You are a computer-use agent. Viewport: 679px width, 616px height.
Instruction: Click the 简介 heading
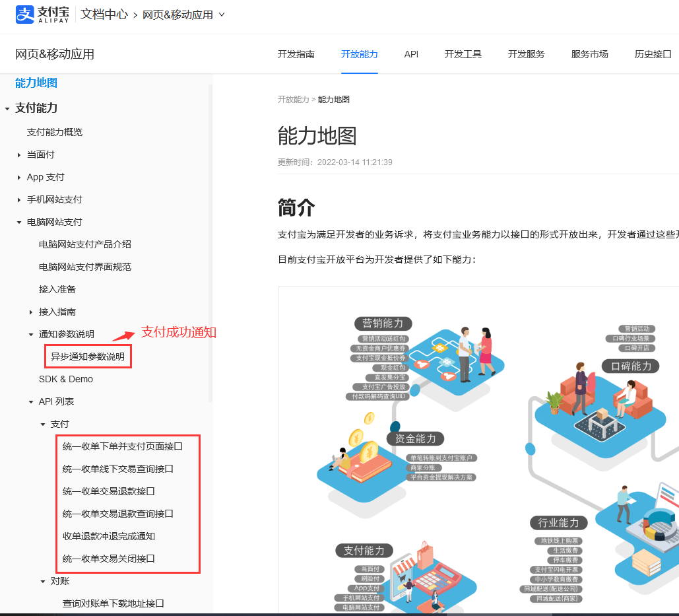click(x=296, y=207)
